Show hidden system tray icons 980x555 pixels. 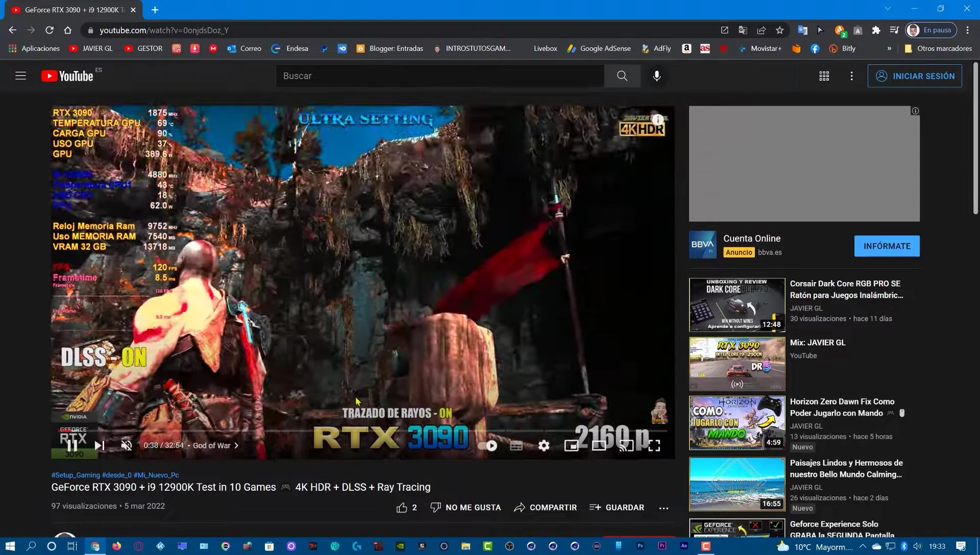tap(863, 546)
